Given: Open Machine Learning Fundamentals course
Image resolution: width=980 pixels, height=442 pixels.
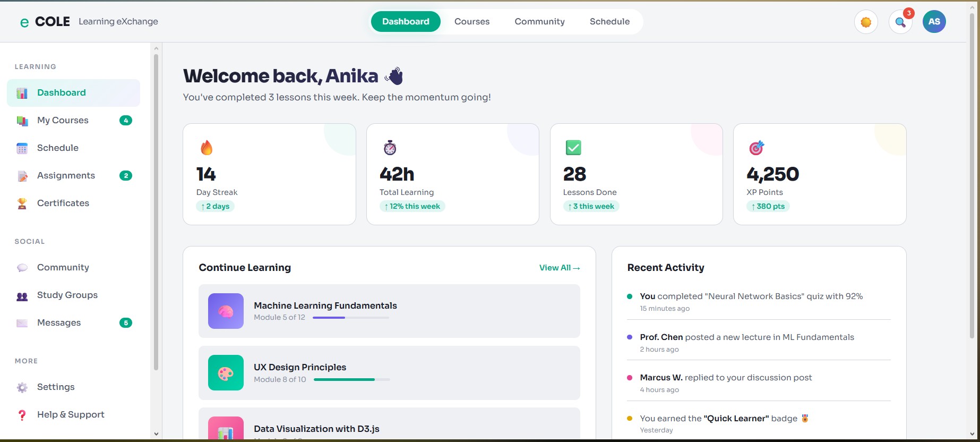Looking at the screenshot, I should coord(389,311).
